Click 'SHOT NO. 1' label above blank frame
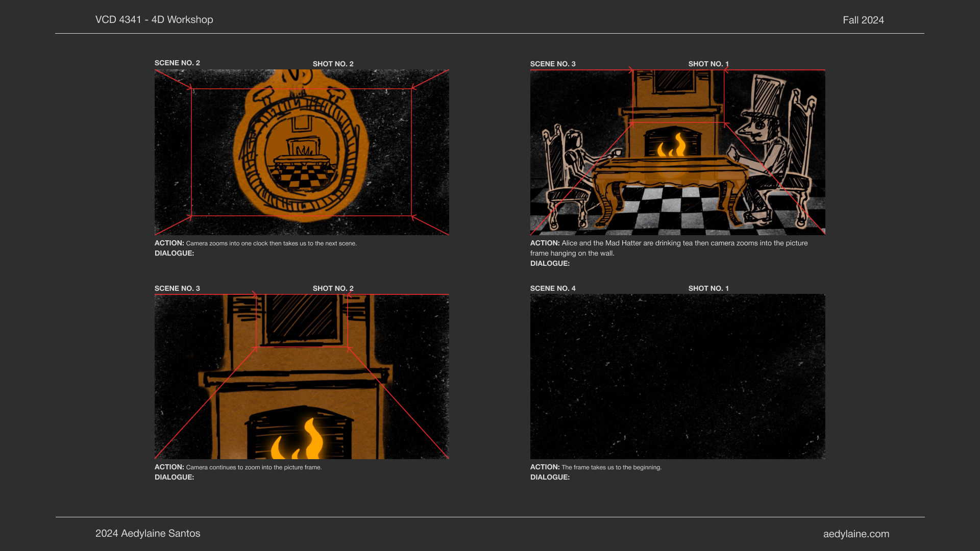 708,288
